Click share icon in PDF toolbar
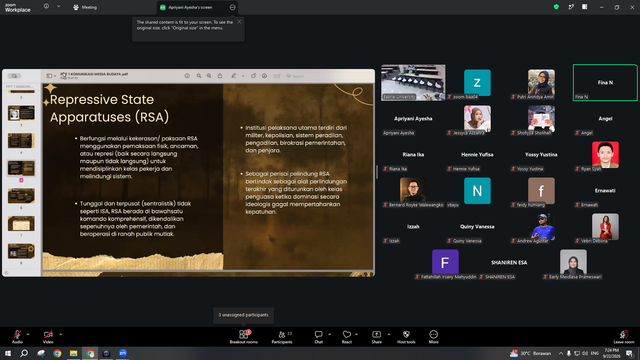The height and width of the screenshot is (360, 640). point(220,76)
